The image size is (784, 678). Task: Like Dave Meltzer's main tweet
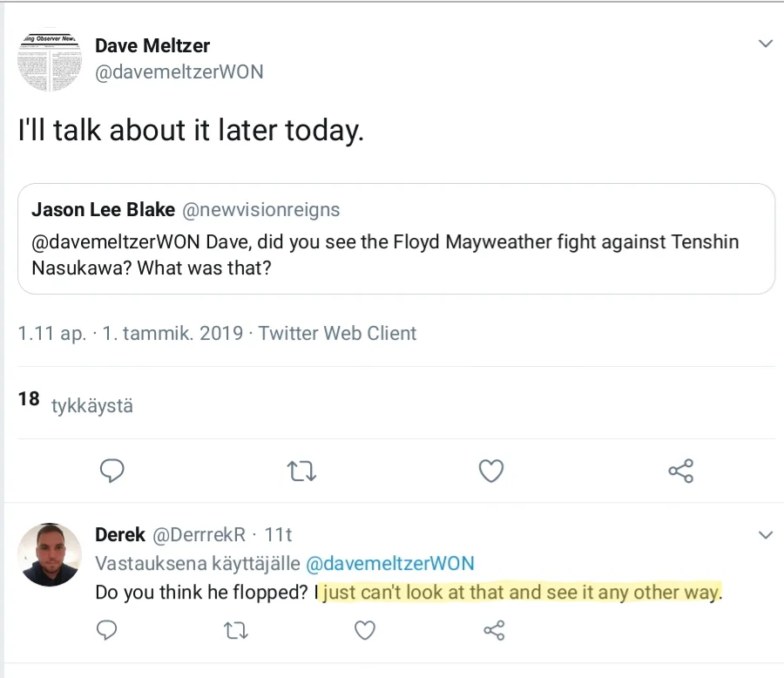tap(491, 471)
